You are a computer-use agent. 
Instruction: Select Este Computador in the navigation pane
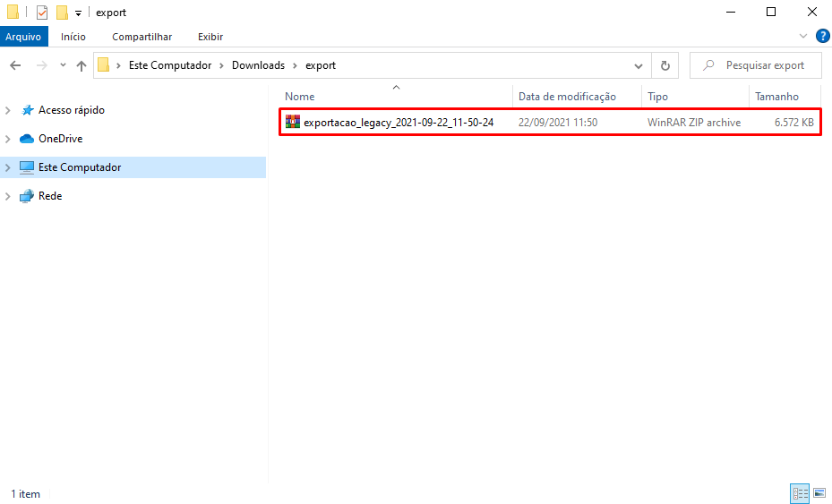(133, 167)
